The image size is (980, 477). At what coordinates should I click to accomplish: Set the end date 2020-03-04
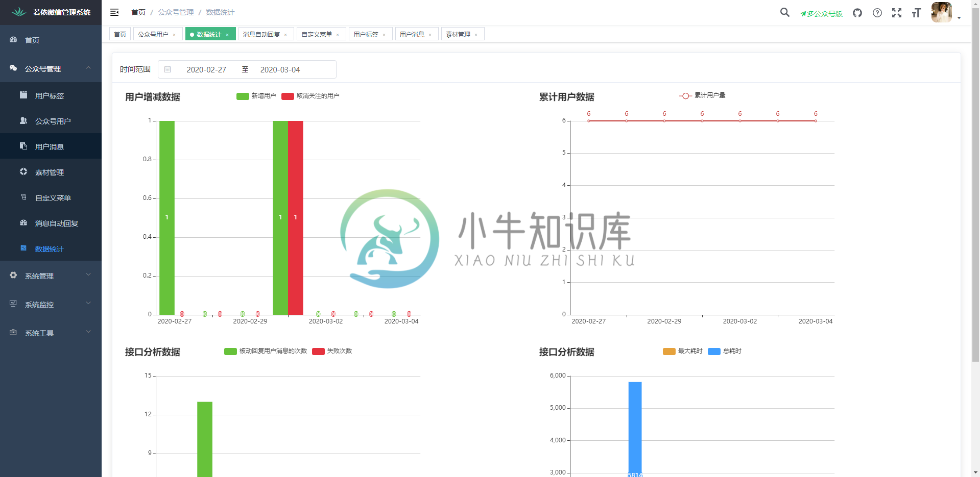280,69
